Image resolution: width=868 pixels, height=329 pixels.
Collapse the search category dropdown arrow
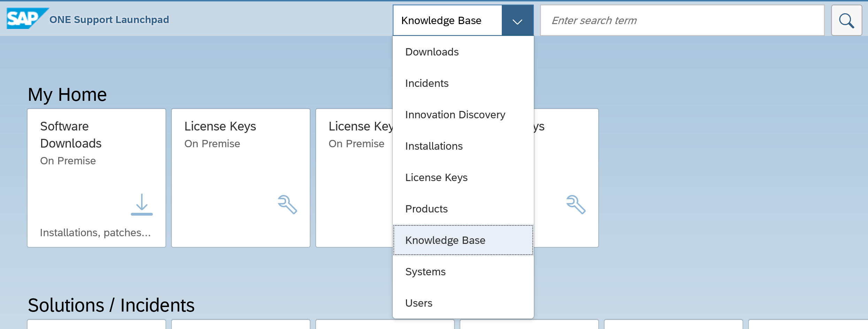517,21
